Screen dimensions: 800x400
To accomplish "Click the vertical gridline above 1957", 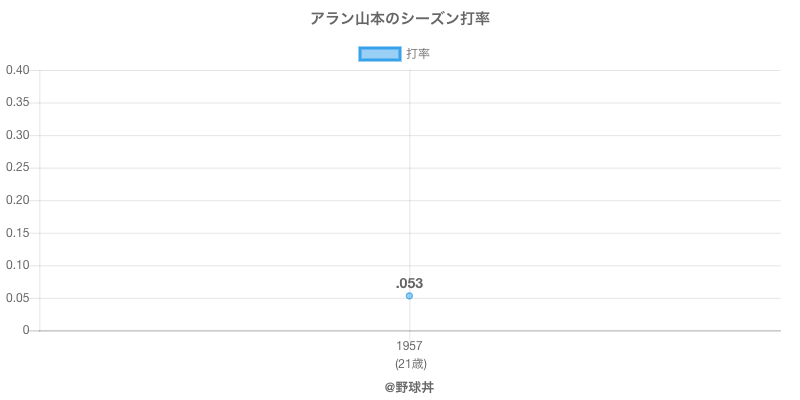I will pos(409,180).
